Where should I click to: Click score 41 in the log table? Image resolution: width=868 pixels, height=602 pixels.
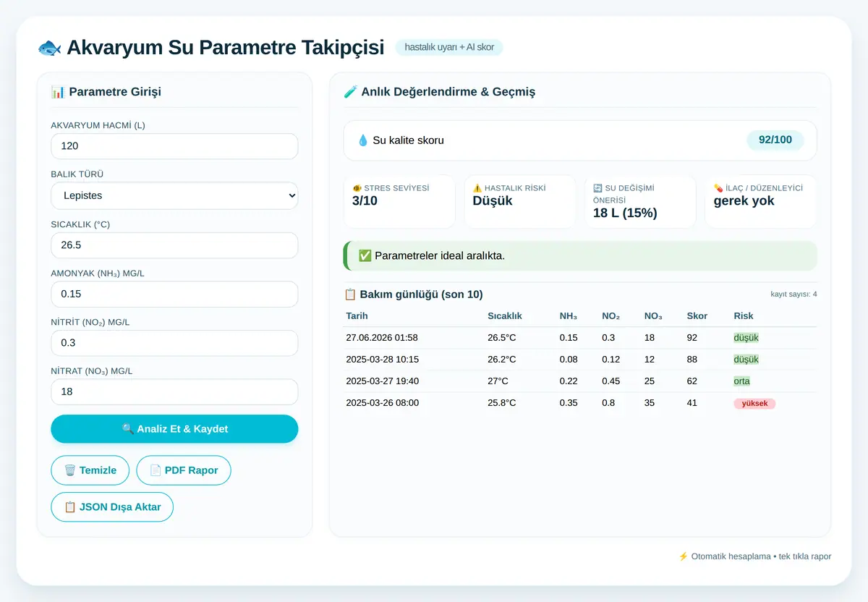692,403
